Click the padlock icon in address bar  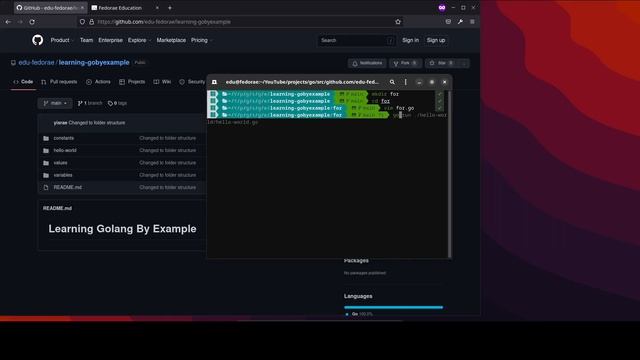tap(91, 22)
